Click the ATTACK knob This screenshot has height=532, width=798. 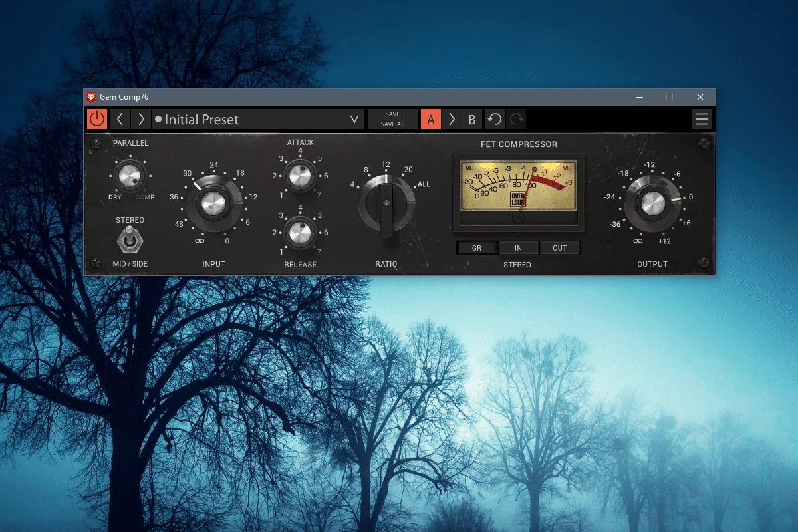(x=299, y=177)
